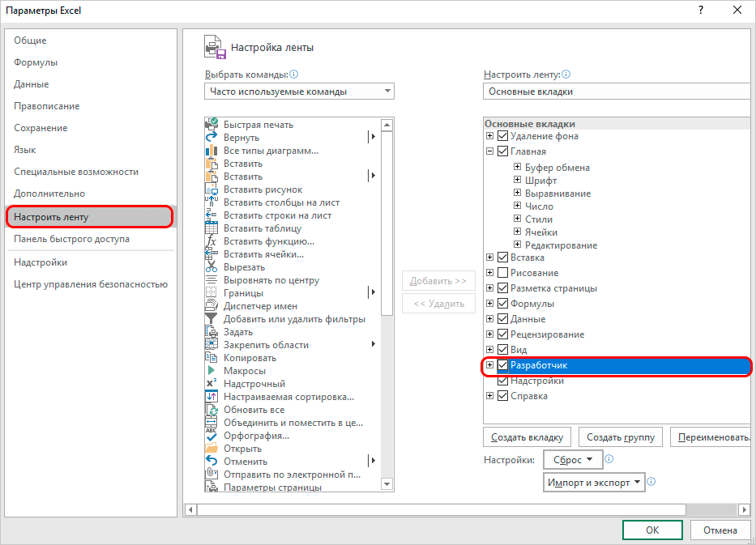Select Параметры страницы in command list
The height and width of the screenshot is (545, 756).
click(x=272, y=488)
